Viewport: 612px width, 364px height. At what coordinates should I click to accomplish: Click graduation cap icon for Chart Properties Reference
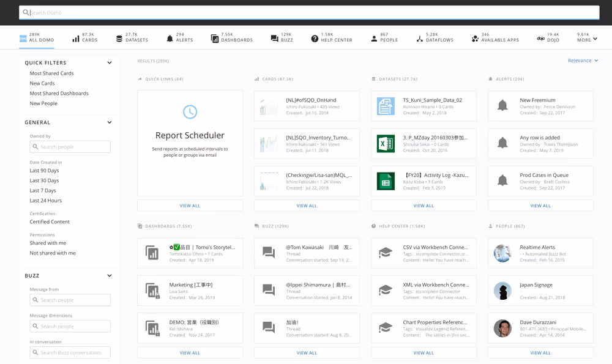pos(386,327)
